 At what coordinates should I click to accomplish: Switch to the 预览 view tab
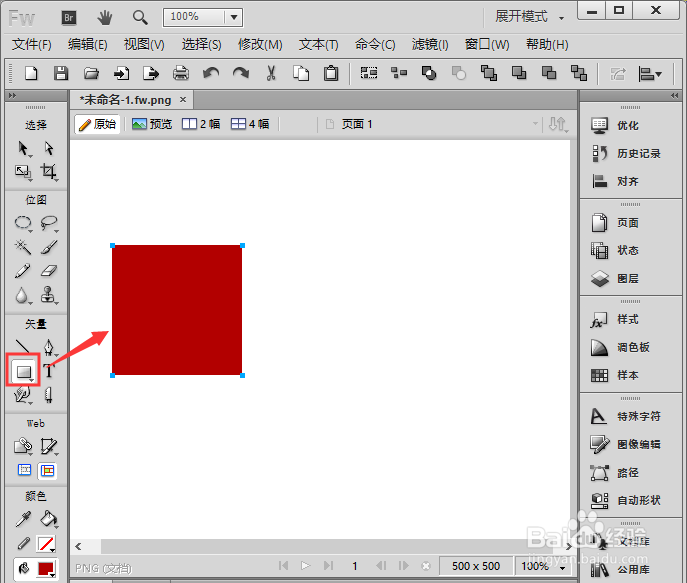click(x=152, y=124)
